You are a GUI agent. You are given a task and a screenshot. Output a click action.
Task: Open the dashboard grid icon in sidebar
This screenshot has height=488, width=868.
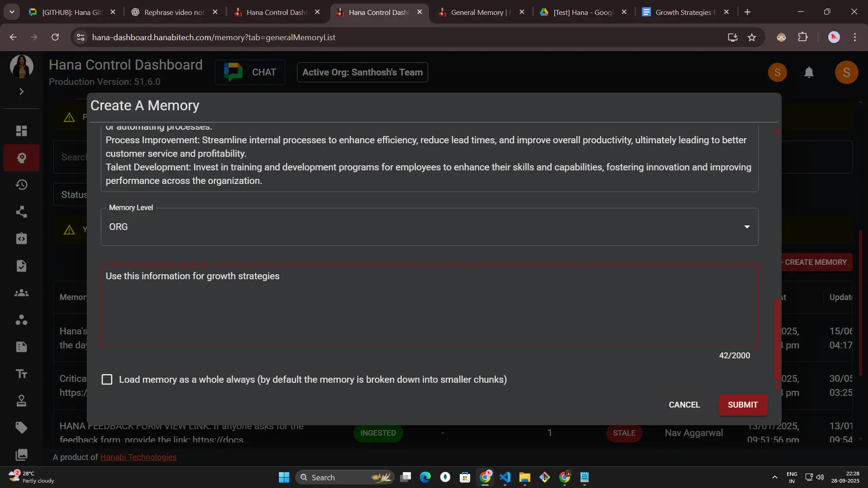pos(21,131)
